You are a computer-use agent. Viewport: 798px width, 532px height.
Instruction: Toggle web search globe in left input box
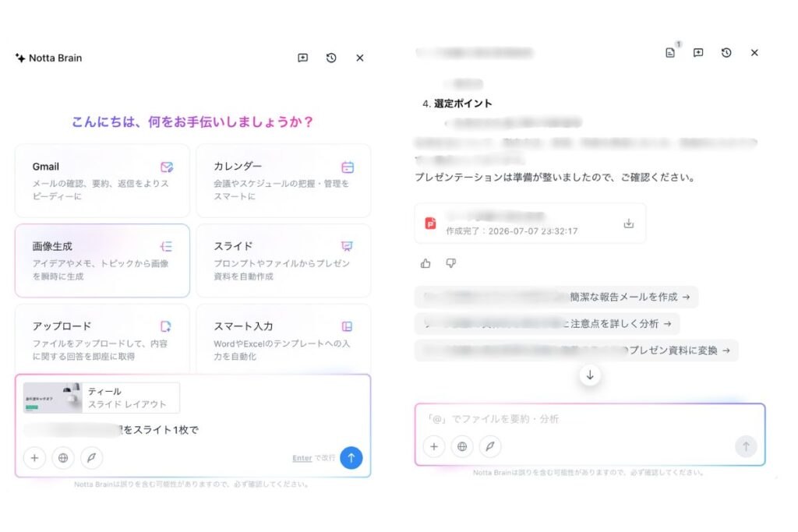pos(63,458)
